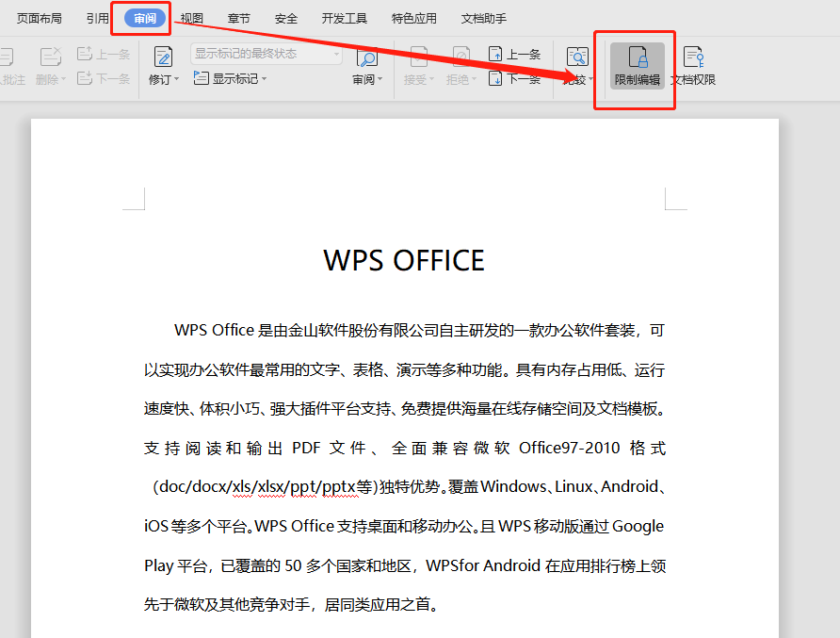Click the text 'iOS' at the start of its line

pos(156,527)
